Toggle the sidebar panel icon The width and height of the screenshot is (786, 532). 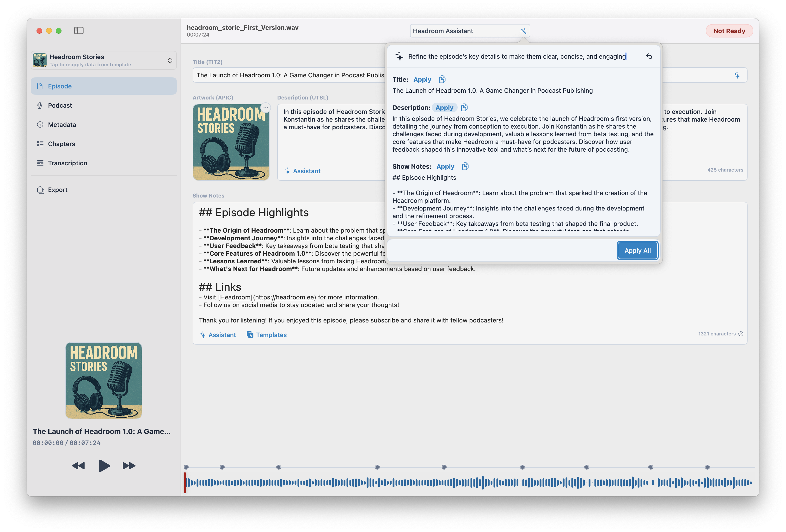pyautogui.click(x=79, y=31)
